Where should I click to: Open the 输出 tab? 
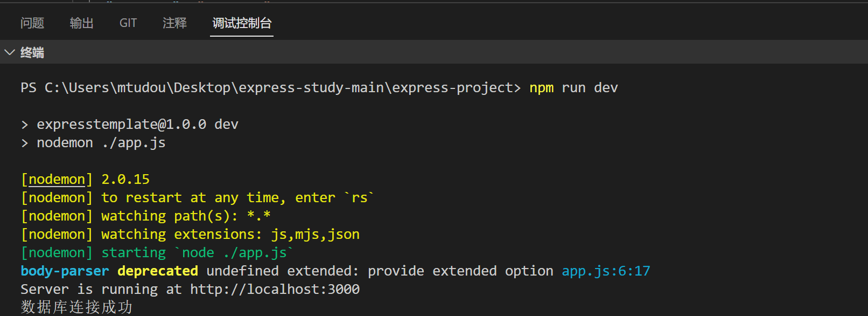[82, 23]
